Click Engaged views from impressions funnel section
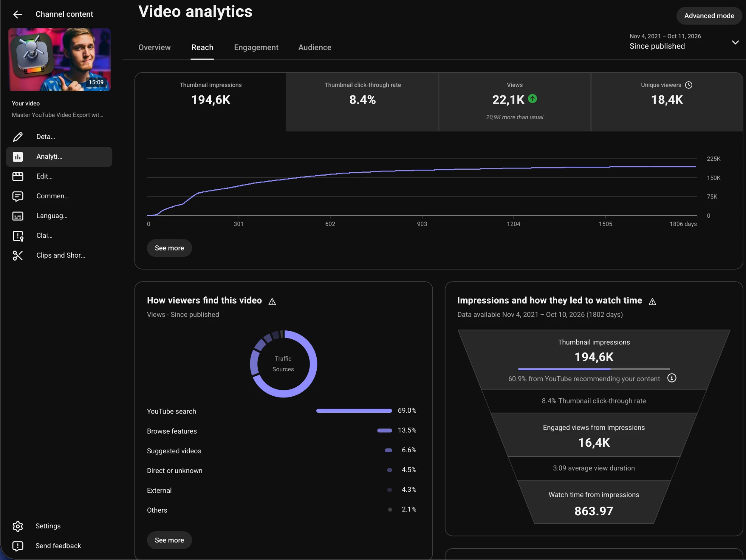This screenshot has width=746, height=560. (594, 435)
